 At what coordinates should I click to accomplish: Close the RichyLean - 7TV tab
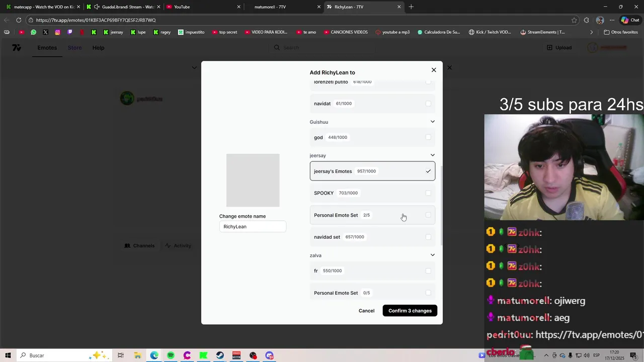[x=399, y=7]
